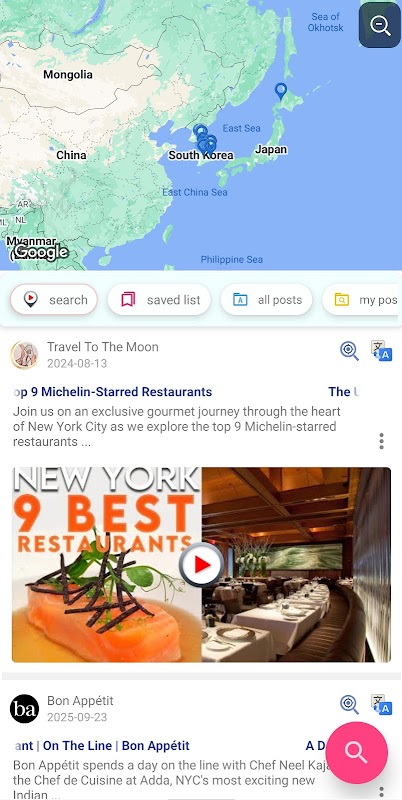Locate Travel To The Moon post on map

click(349, 351)
